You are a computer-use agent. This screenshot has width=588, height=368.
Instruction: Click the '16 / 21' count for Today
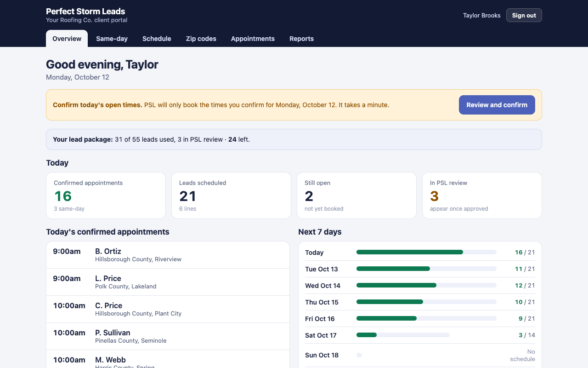coord(525,252)
